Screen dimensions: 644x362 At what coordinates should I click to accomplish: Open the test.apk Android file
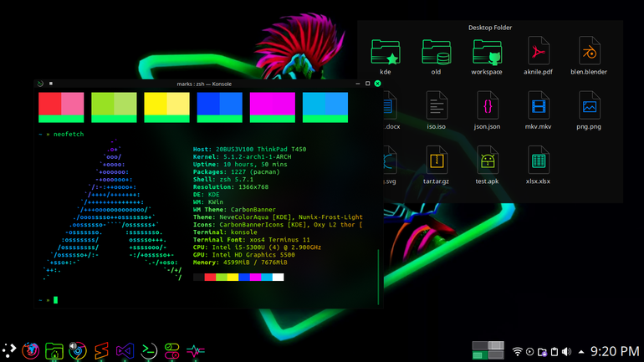coord(487,165)
